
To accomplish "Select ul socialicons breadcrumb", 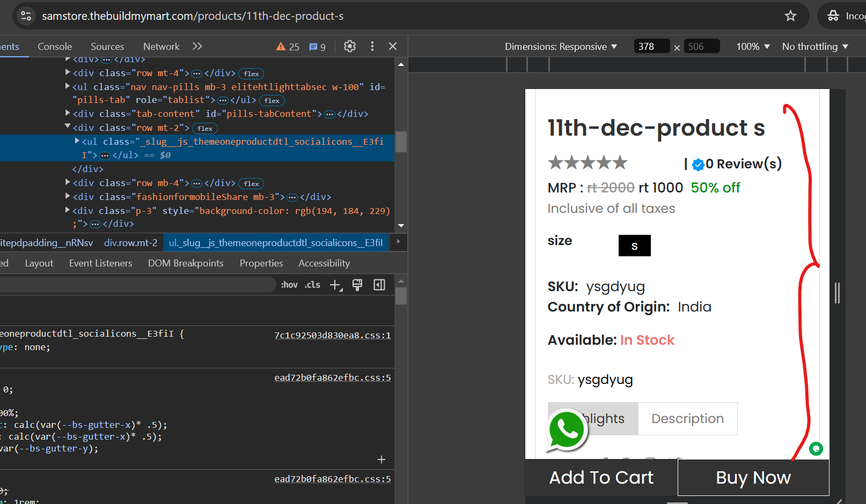I will [276, 243].
